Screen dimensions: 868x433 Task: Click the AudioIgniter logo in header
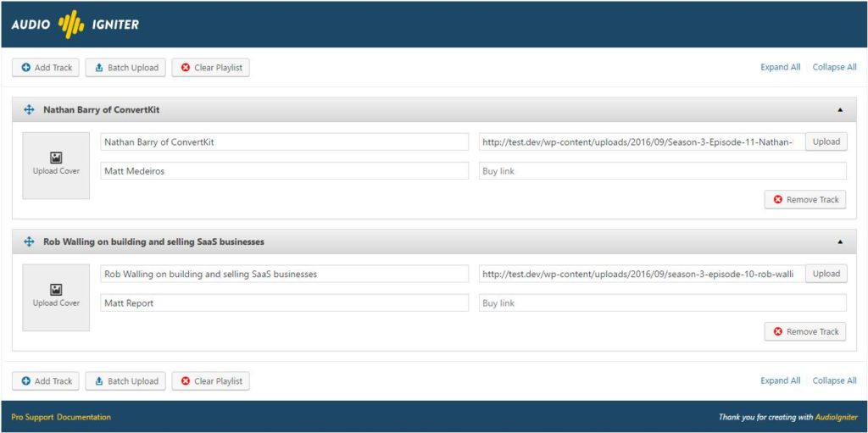click(x=75, y=25)
